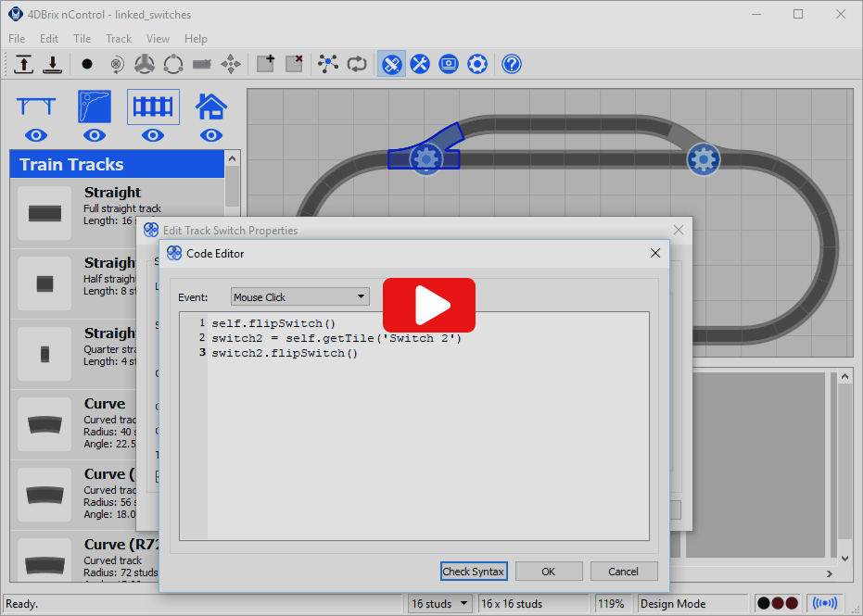This screenshot has width=863, height=616.
Task: Select the quarter straight track thumbnail
Action: click(x=44, y=354)
